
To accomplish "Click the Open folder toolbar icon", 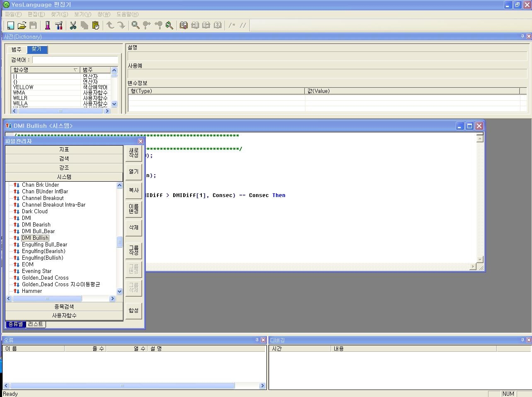I will [22, 25].
